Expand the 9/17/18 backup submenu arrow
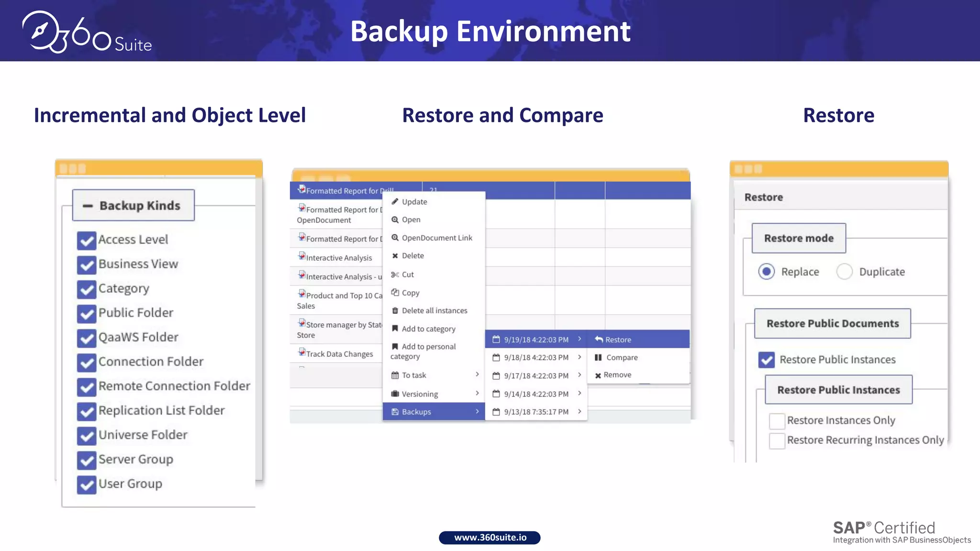 tap(579, 375)
